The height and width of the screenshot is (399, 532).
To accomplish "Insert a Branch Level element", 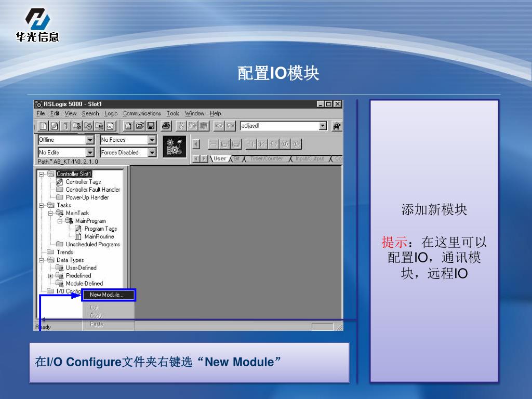I will tap(236, 144).
